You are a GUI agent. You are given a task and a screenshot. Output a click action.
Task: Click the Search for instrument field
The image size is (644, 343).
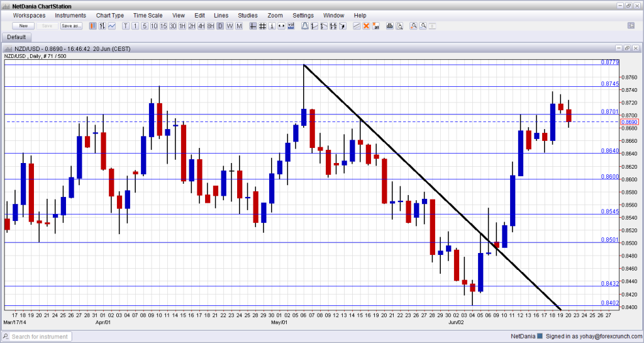tap(40, 337)
